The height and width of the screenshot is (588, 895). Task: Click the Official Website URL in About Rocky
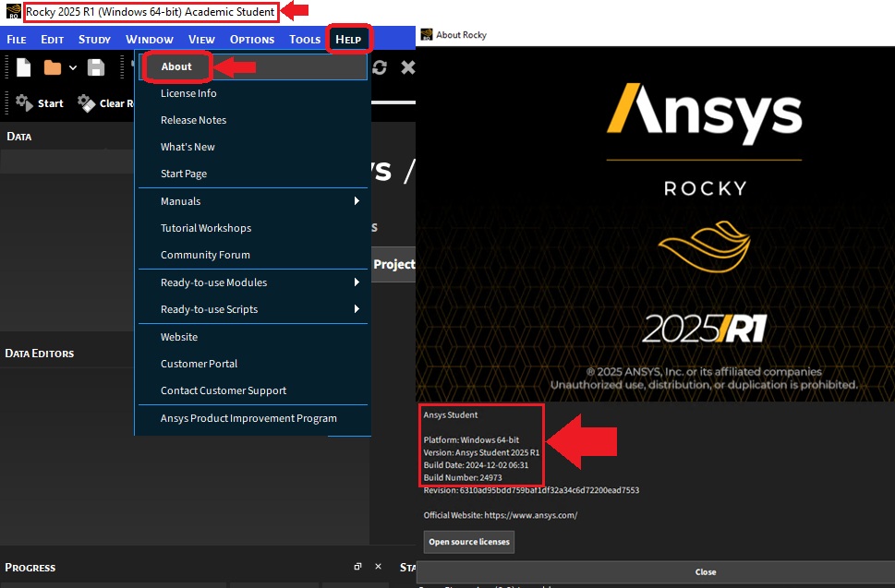[x=531, y=515]
